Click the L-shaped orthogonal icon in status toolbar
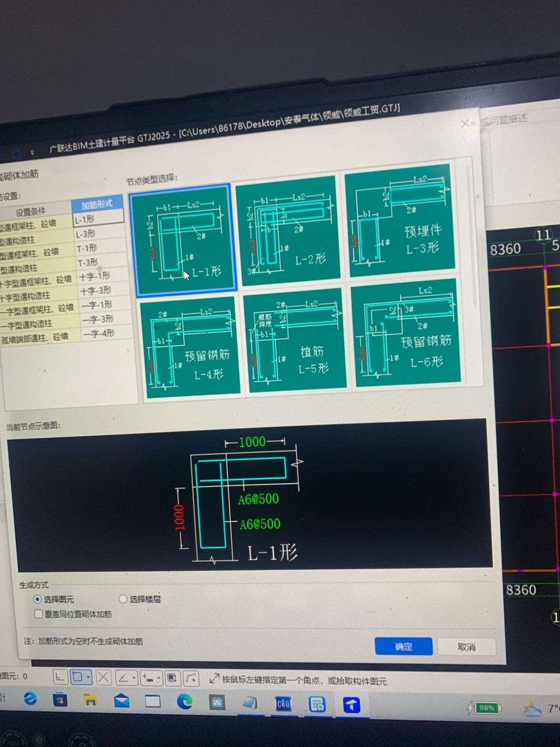560x747 pixels. (60, 677)
